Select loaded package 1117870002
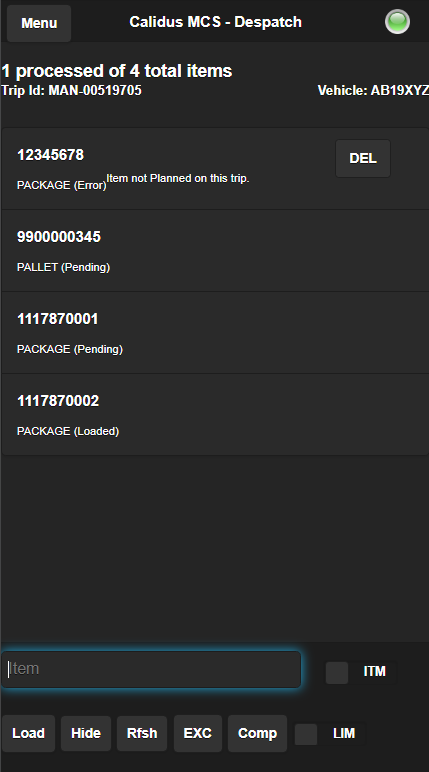Screen dimensions: 429x772 (215, 415)
